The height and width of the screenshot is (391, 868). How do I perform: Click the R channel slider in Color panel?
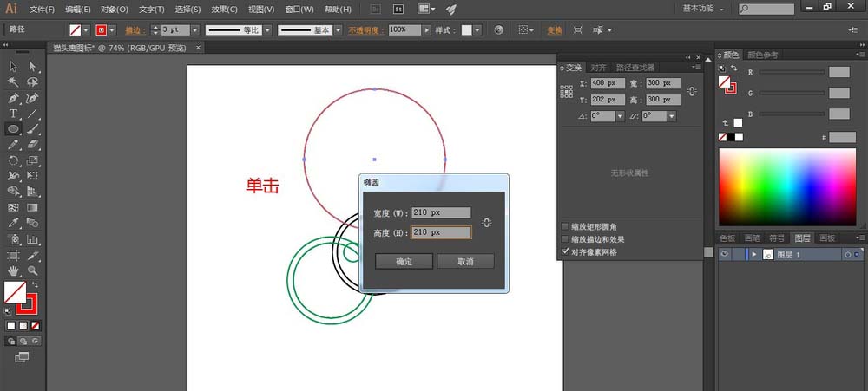point(792,72)
